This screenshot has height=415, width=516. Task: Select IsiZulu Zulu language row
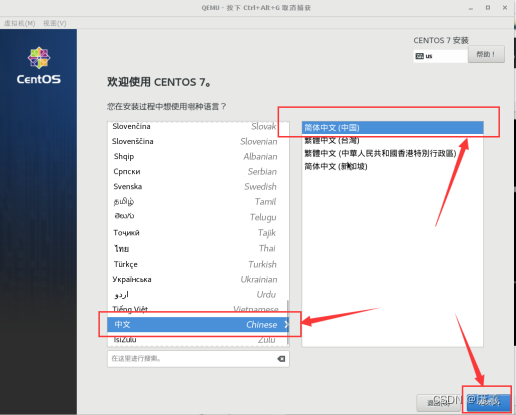[x=197, y=340]
